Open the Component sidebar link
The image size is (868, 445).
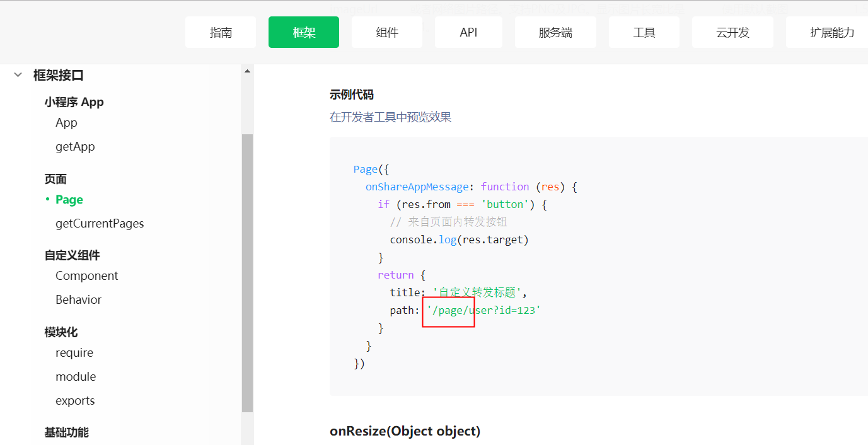coord(87,276)
